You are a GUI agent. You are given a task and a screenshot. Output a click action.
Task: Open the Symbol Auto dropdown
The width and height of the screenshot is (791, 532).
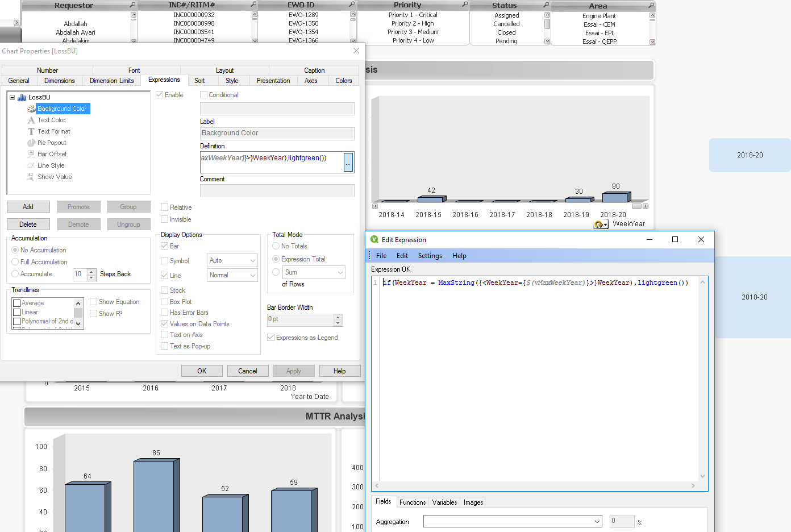[x=232, y=260]
